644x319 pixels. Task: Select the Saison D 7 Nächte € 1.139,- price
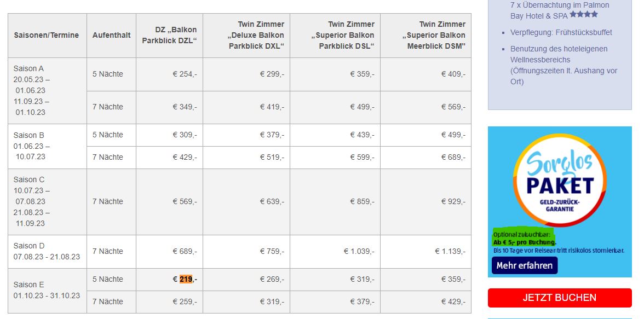pyautogui.click(x=426, y=252)
